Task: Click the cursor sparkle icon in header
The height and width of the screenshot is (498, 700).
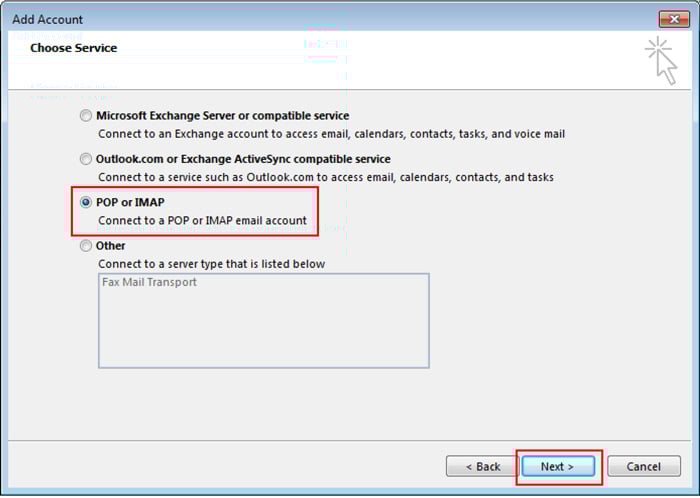Action: coord(661,60)
